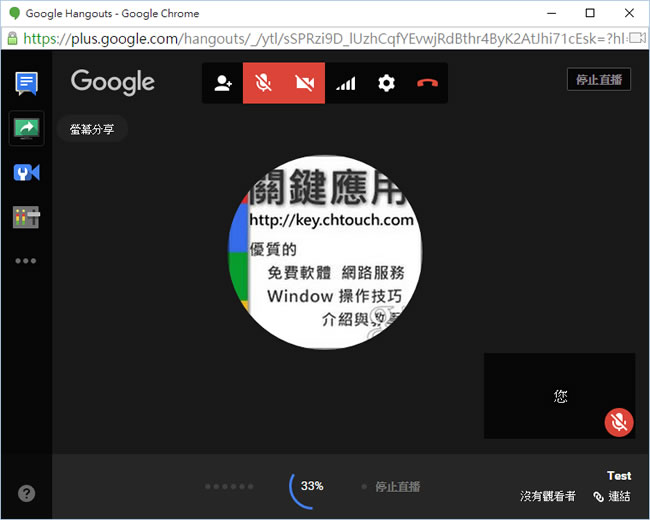Image resolution: width=650 pixels, height=520 pixels.
Task: Open the Hangout Toolbox wrench camera icon
Action: 27,173
